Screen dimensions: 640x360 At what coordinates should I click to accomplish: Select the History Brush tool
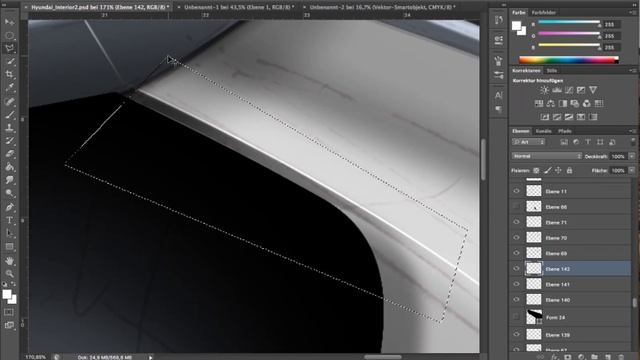click(9, 141)
